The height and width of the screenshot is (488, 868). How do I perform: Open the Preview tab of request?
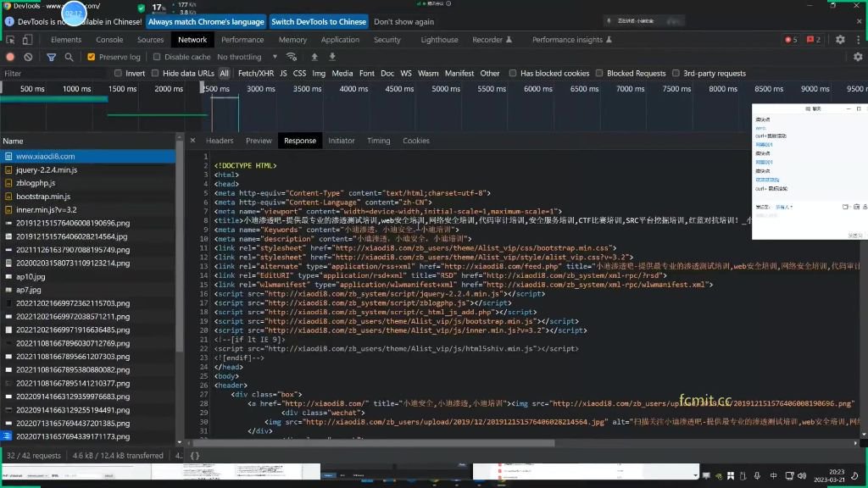point(259,141)
